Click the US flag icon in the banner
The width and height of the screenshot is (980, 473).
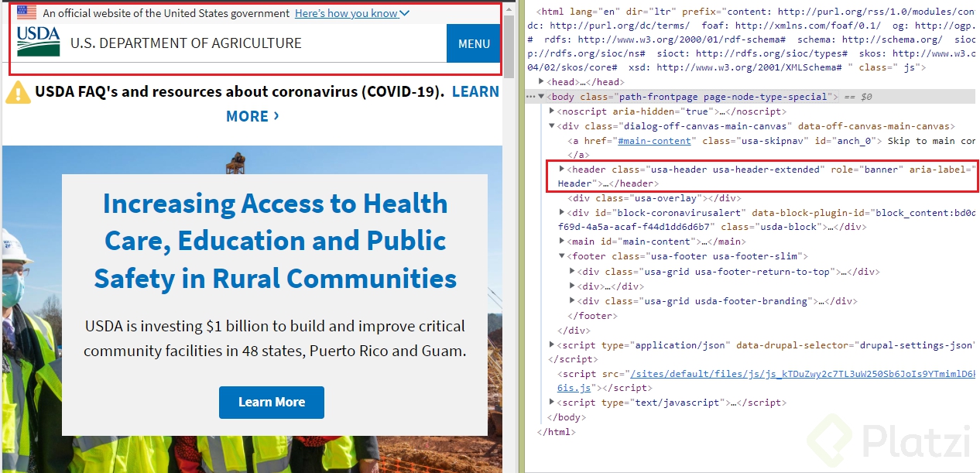click(26, 12)
